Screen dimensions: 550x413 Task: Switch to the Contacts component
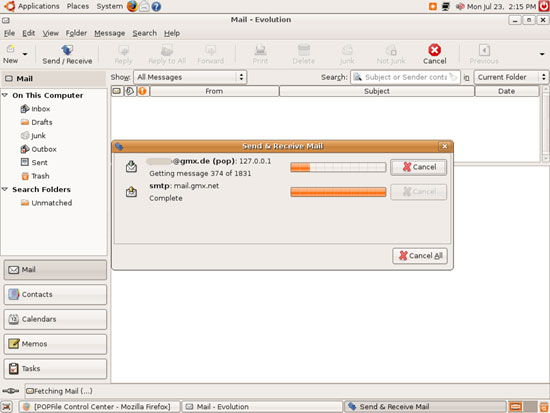(x=55, y=294)
